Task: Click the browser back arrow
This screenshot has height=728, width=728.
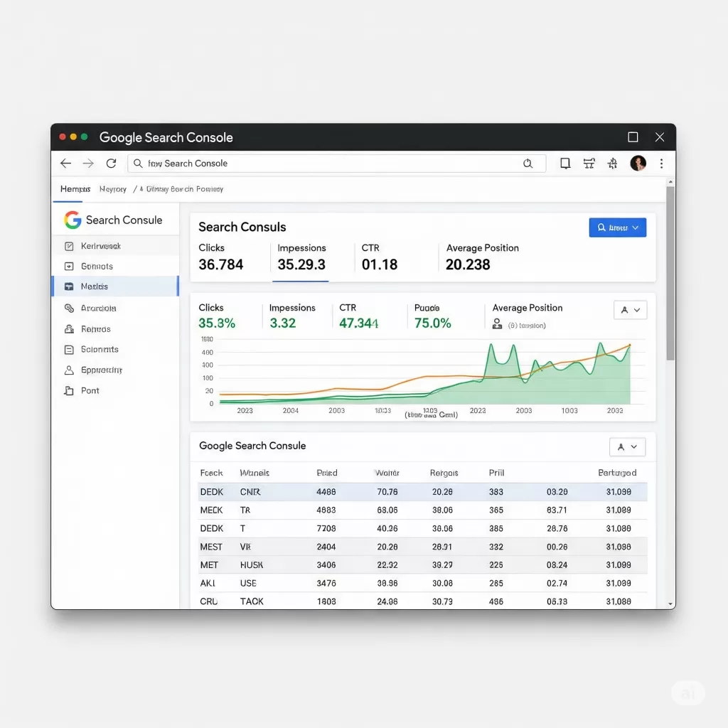Action: (x=65, y=164)
